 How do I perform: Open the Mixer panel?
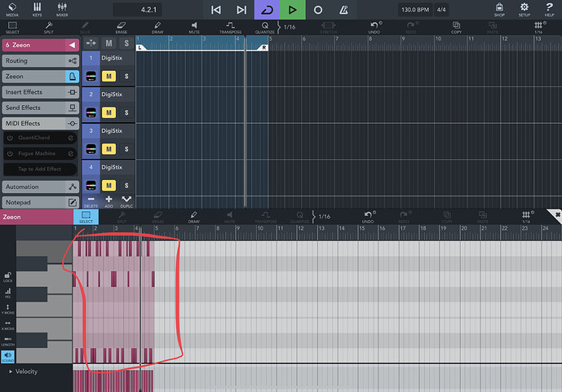(x=62, y=10)
